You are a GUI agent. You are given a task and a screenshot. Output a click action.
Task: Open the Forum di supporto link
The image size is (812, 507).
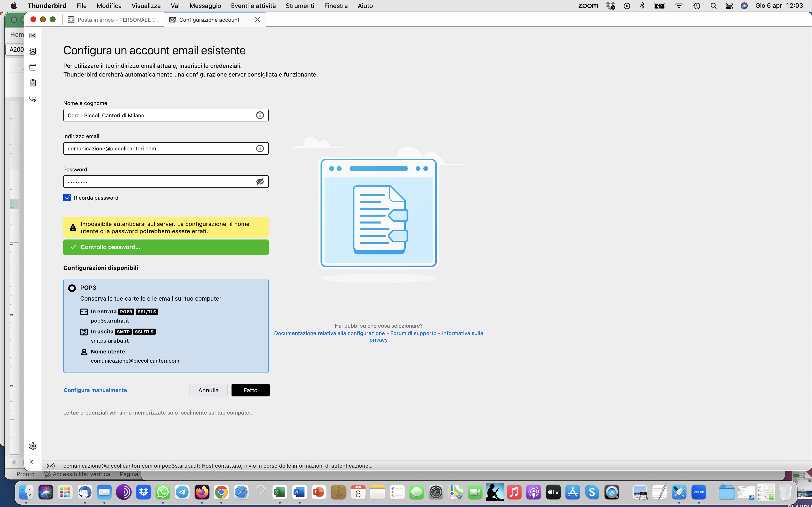tap(413, 333)
